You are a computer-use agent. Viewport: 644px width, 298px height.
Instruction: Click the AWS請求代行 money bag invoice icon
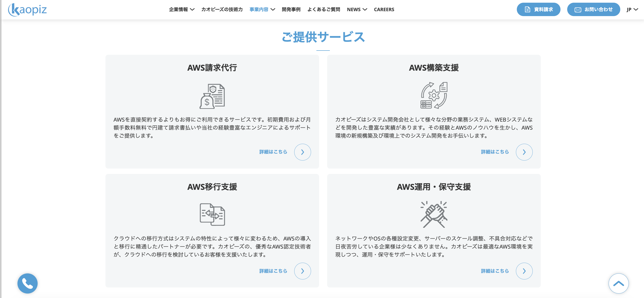212,96
